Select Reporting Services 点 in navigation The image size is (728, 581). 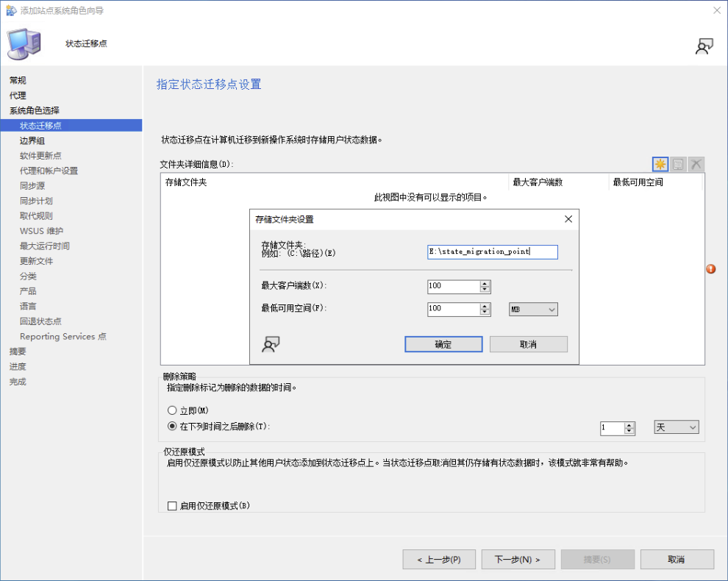pos(63,336)
